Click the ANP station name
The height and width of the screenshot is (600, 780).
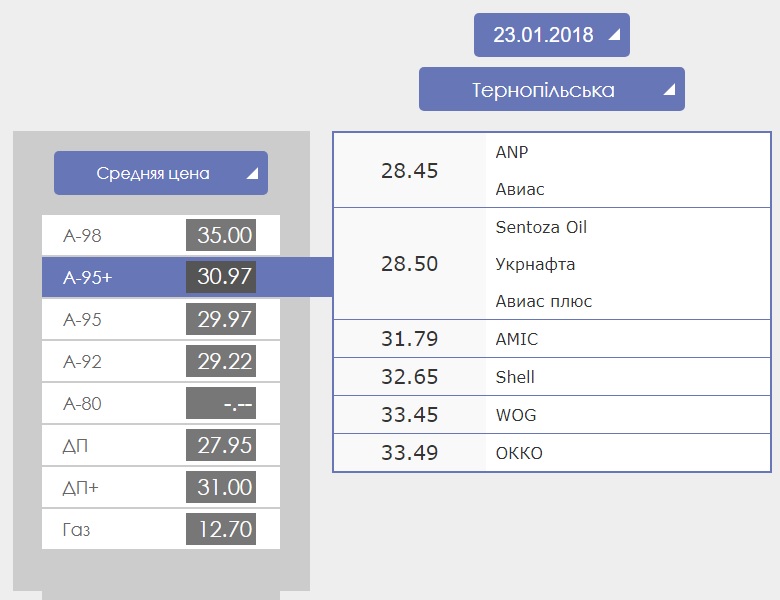pos(512,152)
